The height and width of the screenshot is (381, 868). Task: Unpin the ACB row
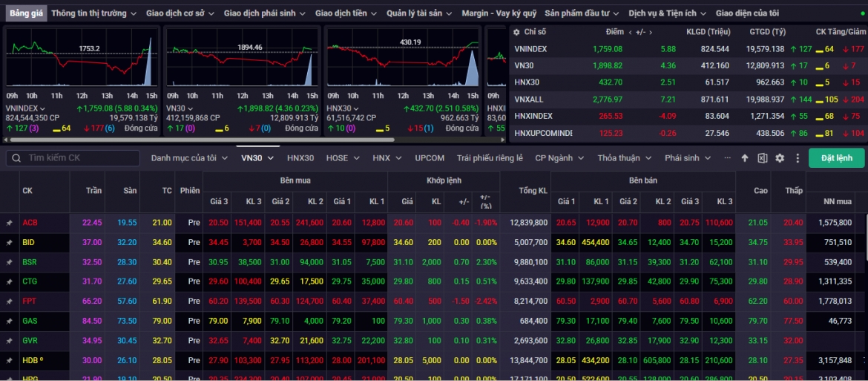tap(9, 223)
